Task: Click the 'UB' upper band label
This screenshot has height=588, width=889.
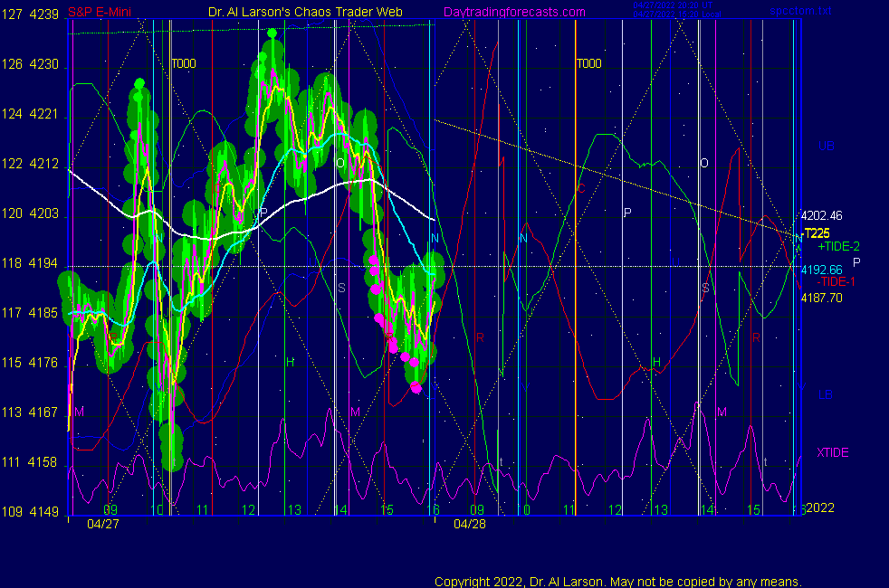Action: click(827, 147)
